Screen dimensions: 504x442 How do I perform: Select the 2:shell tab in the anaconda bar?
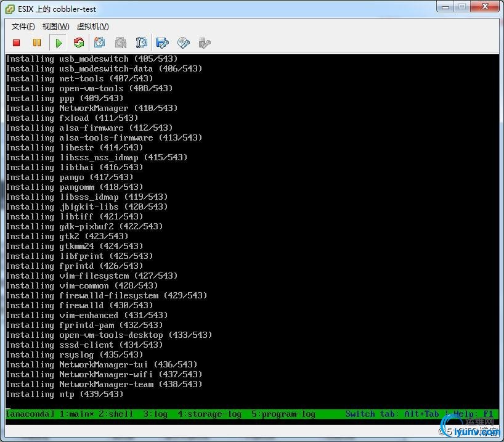coord(116,414)
